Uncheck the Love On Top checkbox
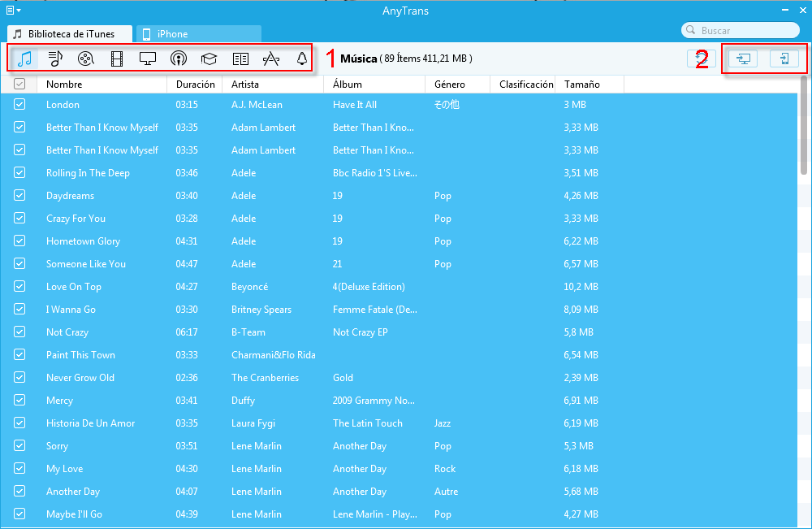812x529 pixels. (x=19, y=287)
